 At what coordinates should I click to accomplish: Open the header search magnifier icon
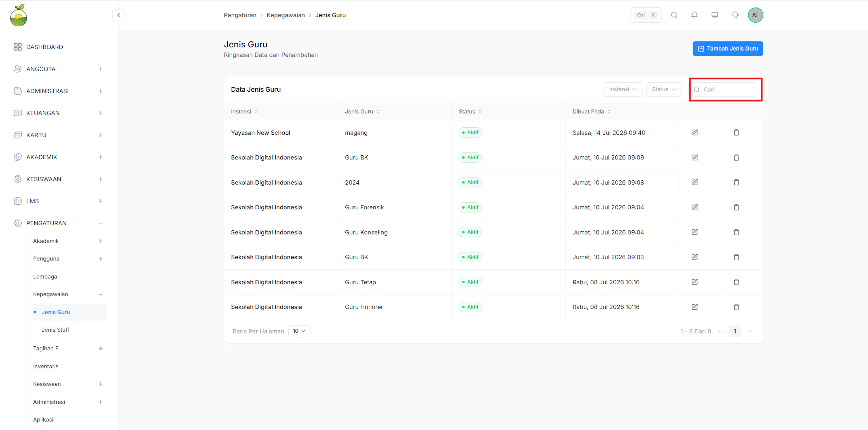coord(674,15)
